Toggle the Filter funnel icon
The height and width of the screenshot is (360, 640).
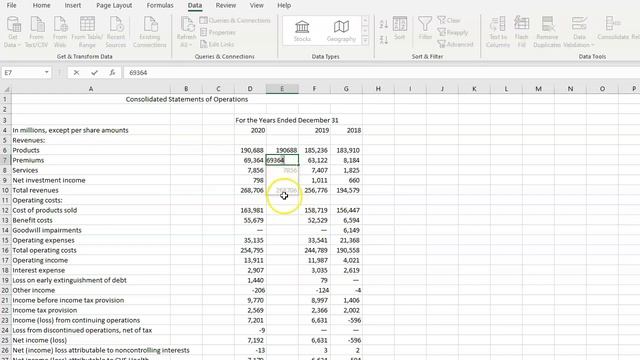[x=425, y=28]
